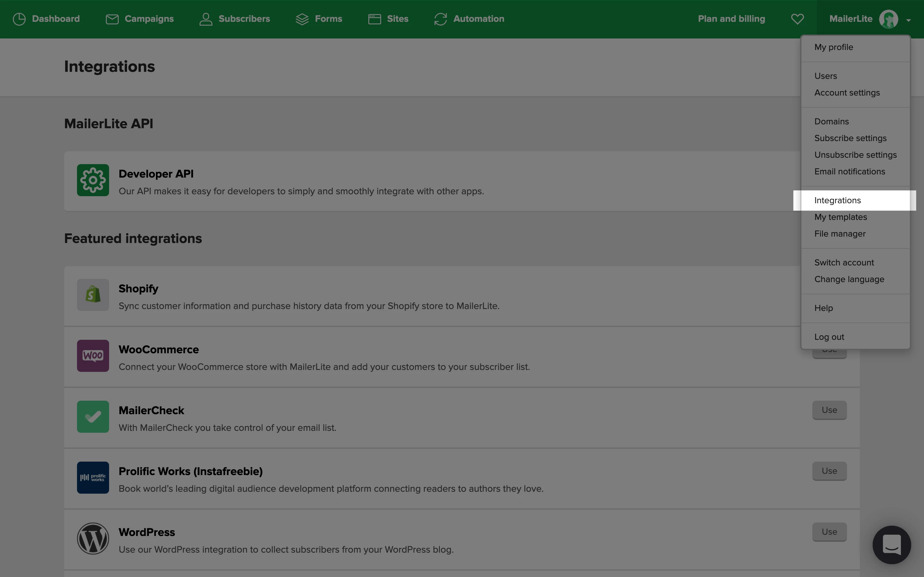The image size is (924, 577).
Task: Click the Prolific Works logo
Action: [x=93, y=477]
